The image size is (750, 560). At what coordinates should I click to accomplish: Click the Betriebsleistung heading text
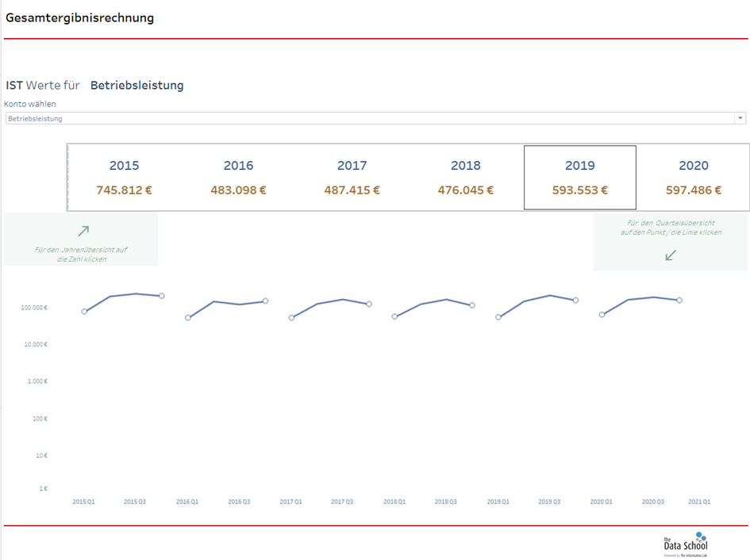click(x=137, y=85)
